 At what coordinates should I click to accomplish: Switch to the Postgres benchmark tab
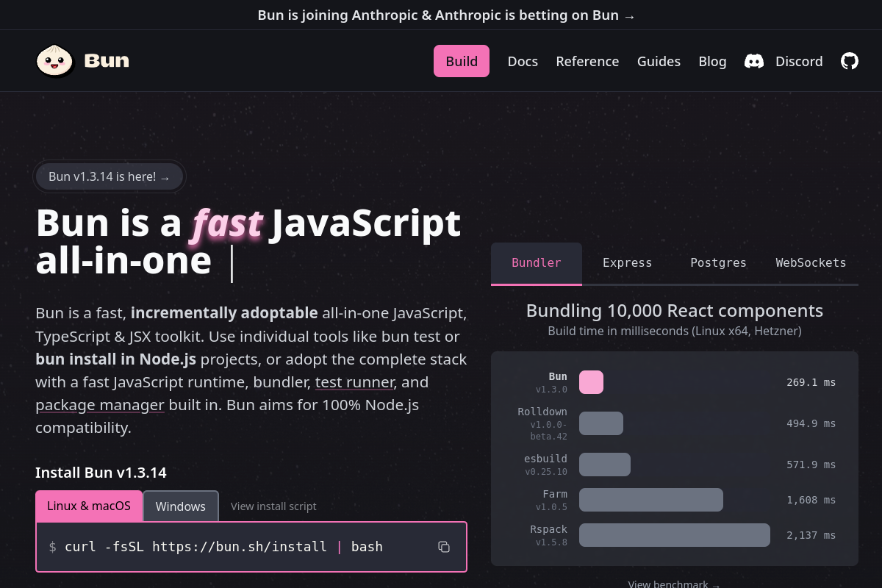pyautogui.click(x=718, y=263)
